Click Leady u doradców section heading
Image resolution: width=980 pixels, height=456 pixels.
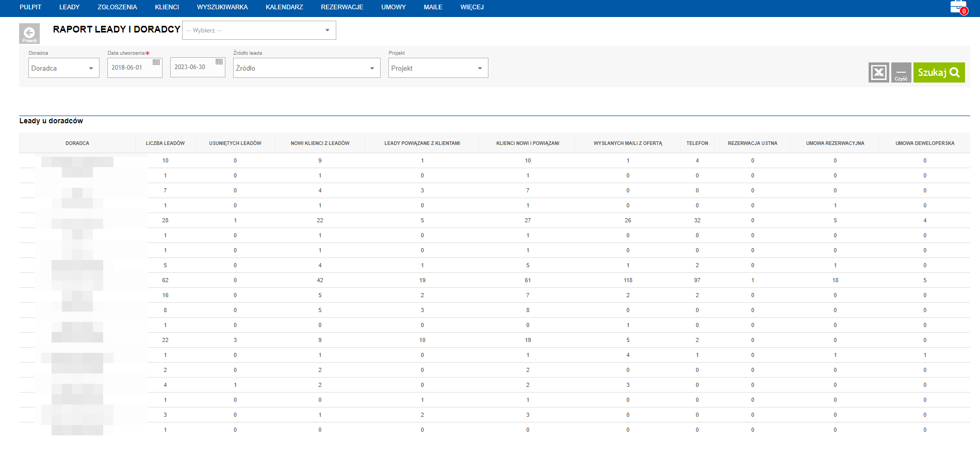tap(51, 121)
